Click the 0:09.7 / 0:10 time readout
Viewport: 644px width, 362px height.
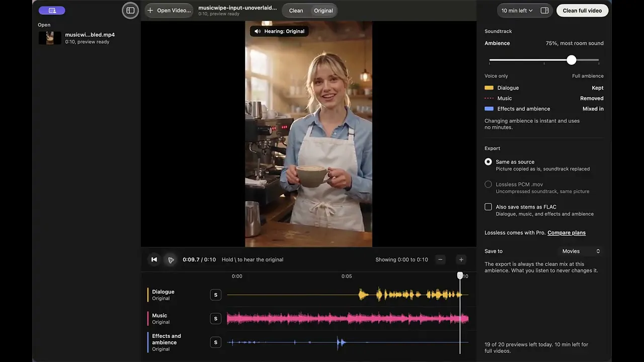coord(199,259)
